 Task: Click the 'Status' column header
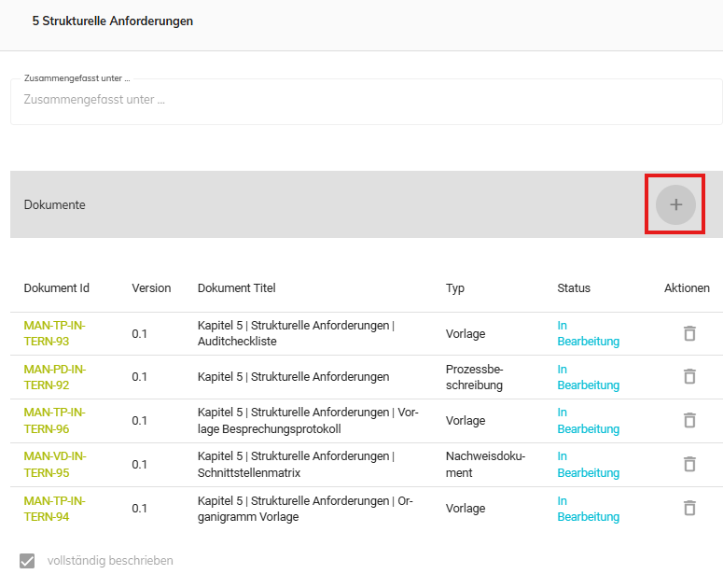[574, 288]
